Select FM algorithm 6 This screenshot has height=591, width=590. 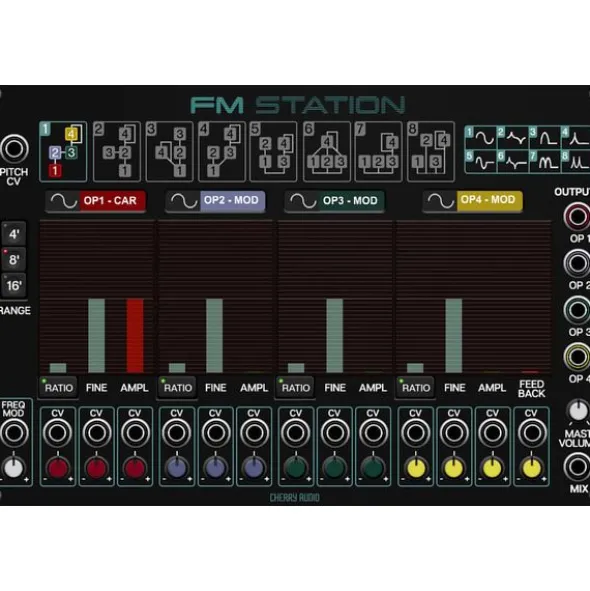coord(327,152)
